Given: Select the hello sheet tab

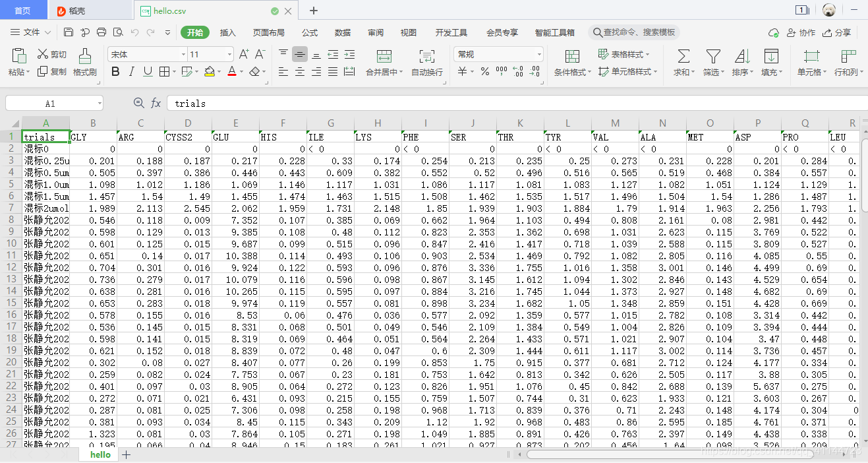Looking at the screenshot, I should [100, 455].
